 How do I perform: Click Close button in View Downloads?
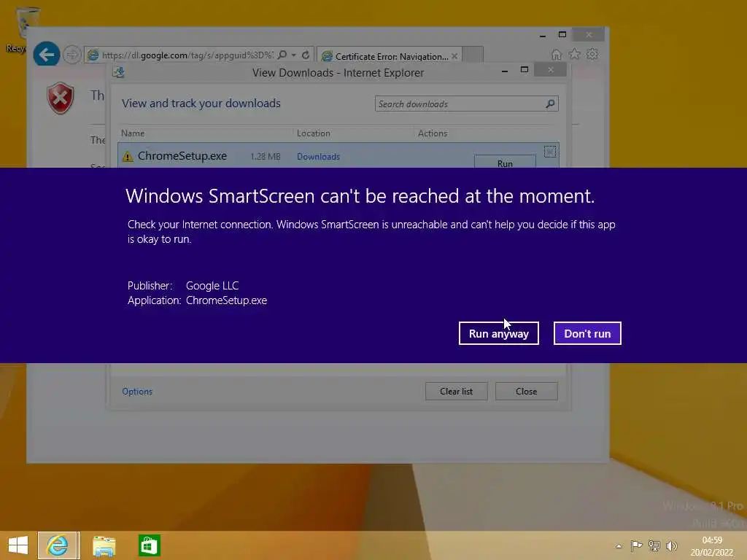[x=527, y=392]
